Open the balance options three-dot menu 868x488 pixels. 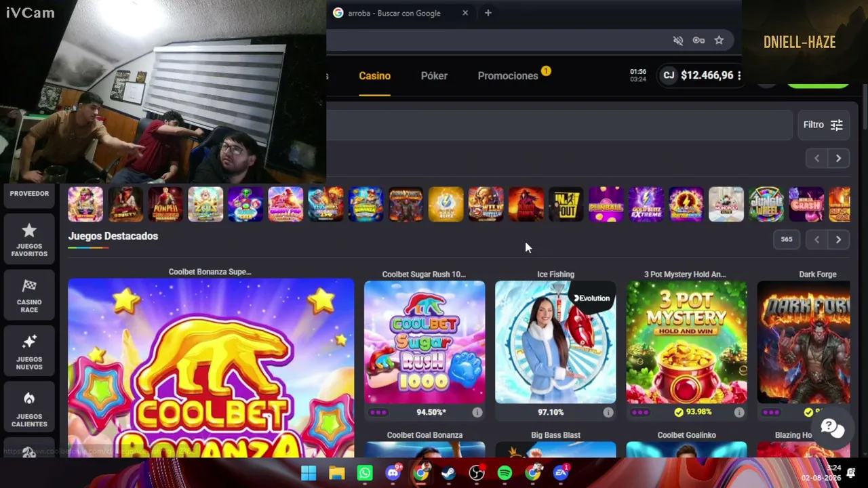click(739, 75)
